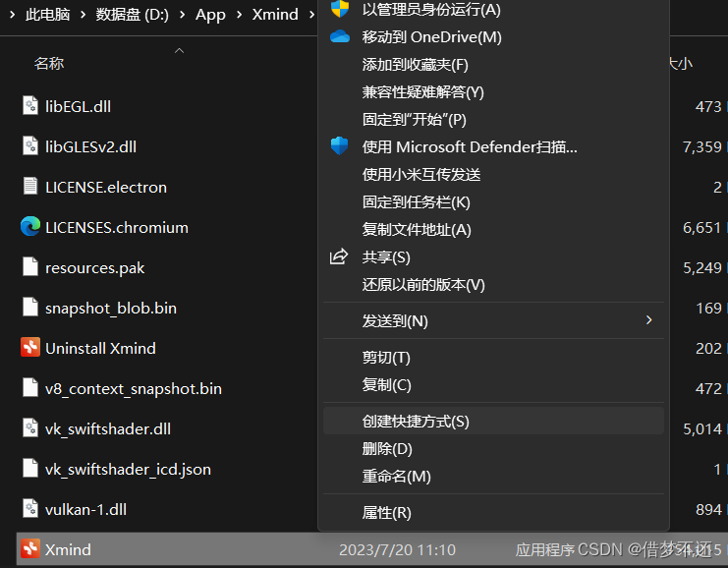Select snapshot_blob.bin file name
This screenshot has height=568, width=728.
pyautogui.click(x=111, y=308)
